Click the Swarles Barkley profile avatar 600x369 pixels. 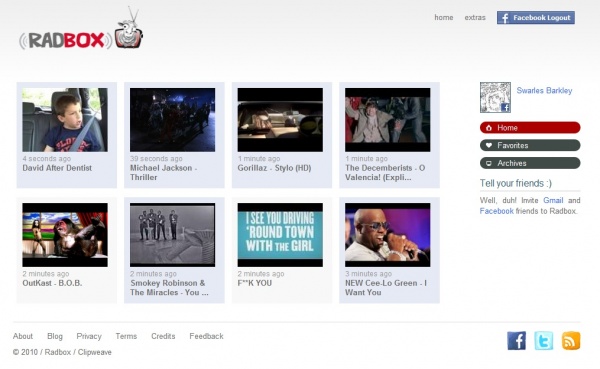495,97
